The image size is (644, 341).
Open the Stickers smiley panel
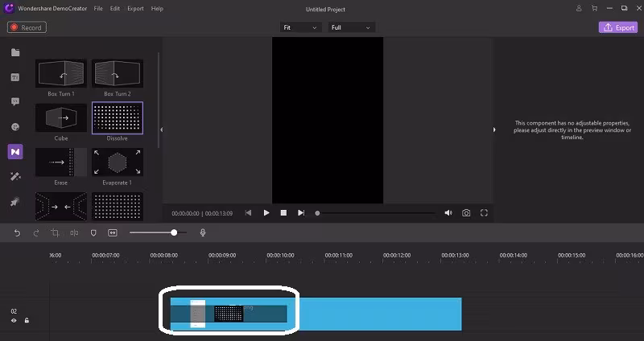pos(15,127)
